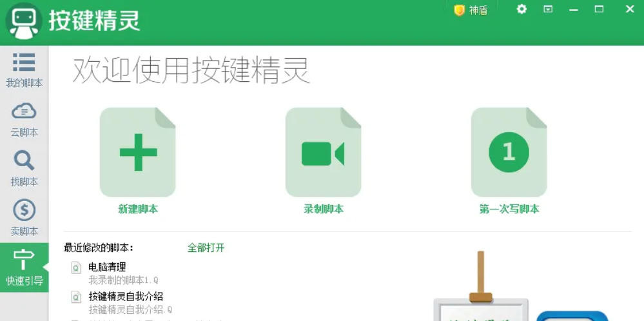Open the numbered '1' first-script tutorial icon
644x321 pixels.
[509, 152]
